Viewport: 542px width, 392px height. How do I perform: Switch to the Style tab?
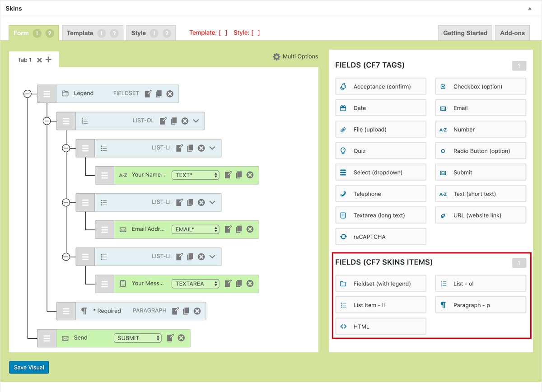[x=139, y=33]
